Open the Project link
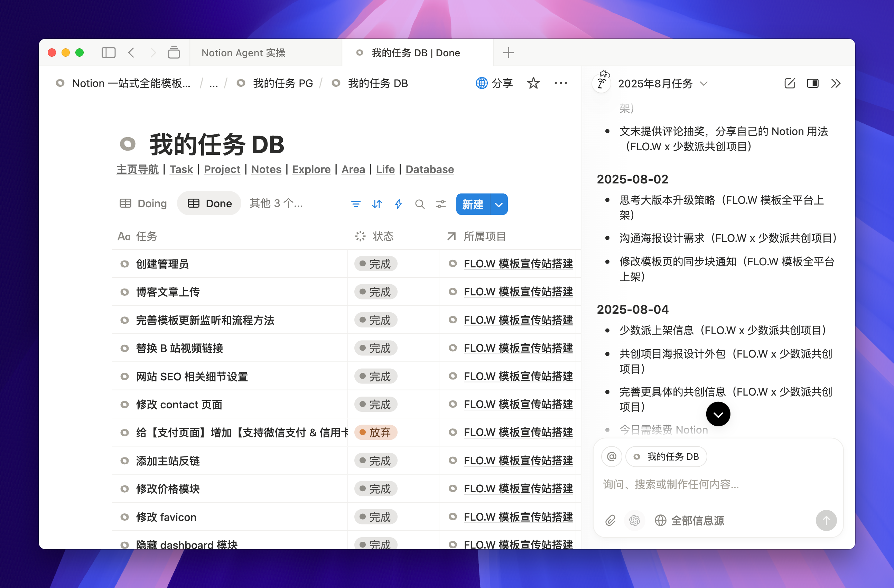This screenshot has width=894, height=588. click(222, 169)
